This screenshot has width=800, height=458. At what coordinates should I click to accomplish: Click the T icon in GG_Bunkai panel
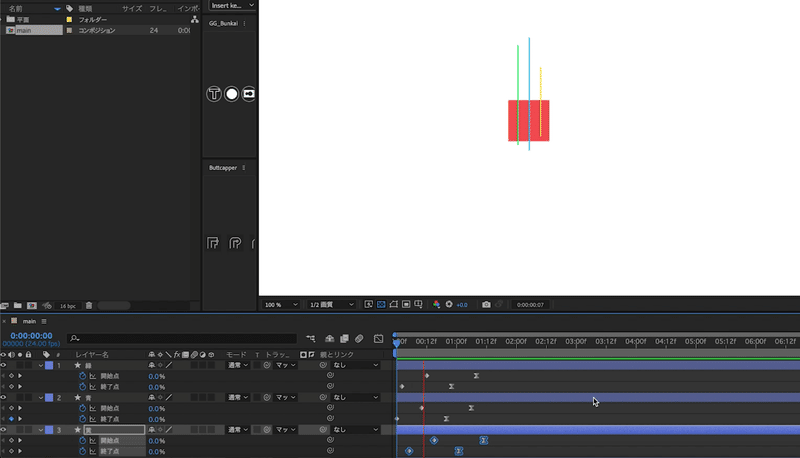tap(214, 94)
